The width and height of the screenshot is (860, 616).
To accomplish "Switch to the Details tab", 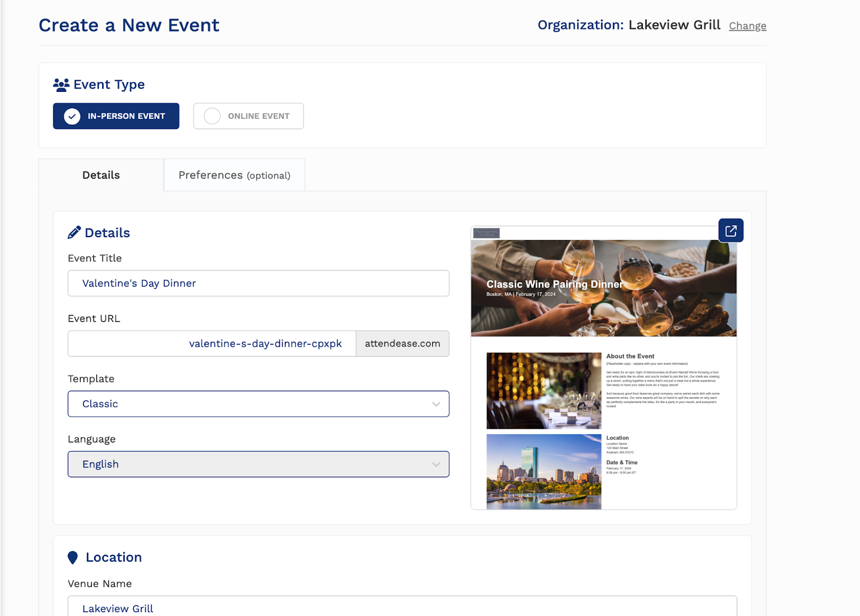I will click(101, 175).
